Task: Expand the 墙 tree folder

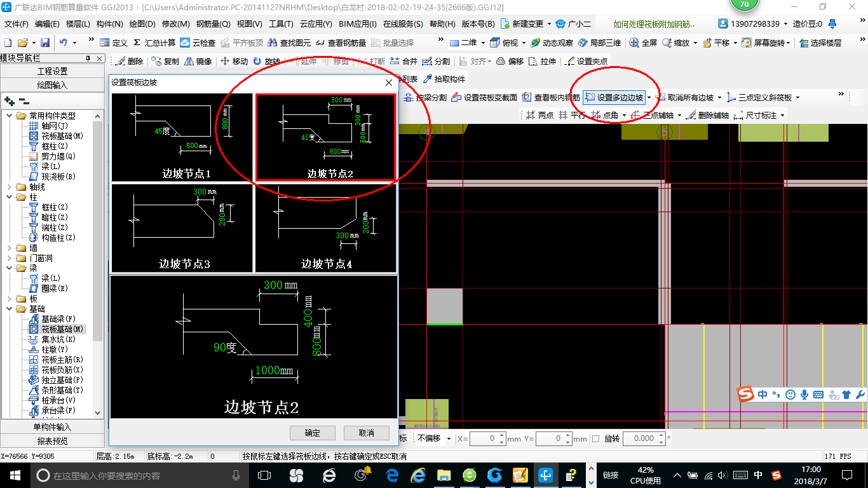Action: tap(9, 248)
